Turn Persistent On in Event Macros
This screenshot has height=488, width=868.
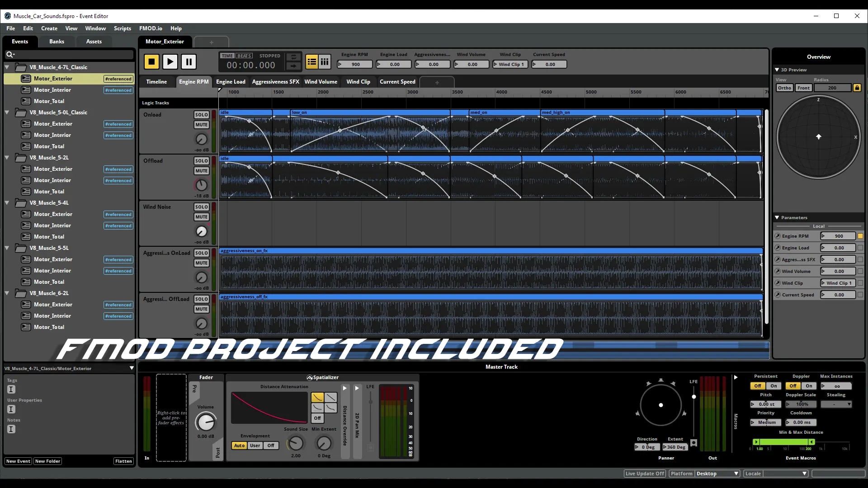click(x=774, y=386)
